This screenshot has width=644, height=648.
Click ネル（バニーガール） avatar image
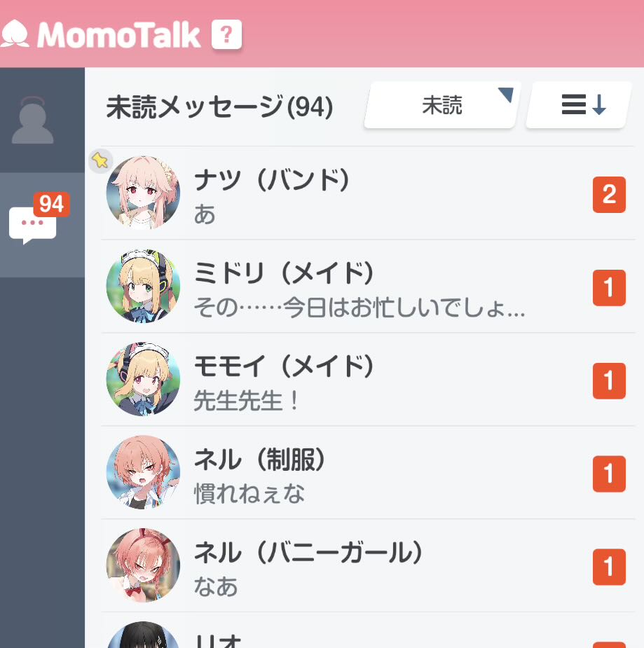tap(143, 565)
